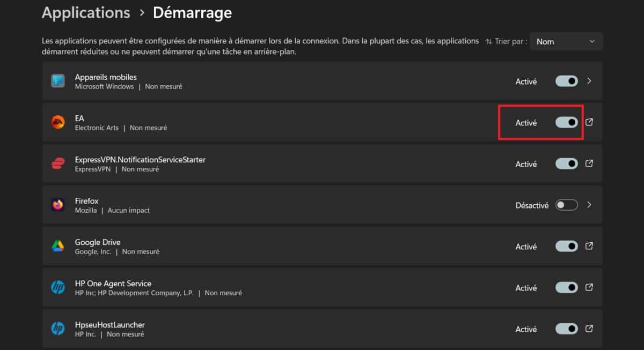
Task: Disable HP One Agent Service startup
Action: click(x=566, y=287)
